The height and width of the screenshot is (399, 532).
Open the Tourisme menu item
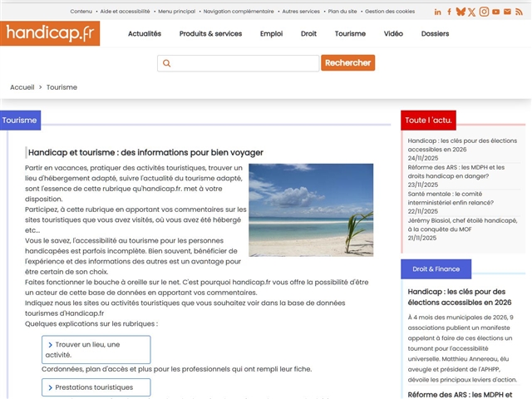[x=350, y=33]
